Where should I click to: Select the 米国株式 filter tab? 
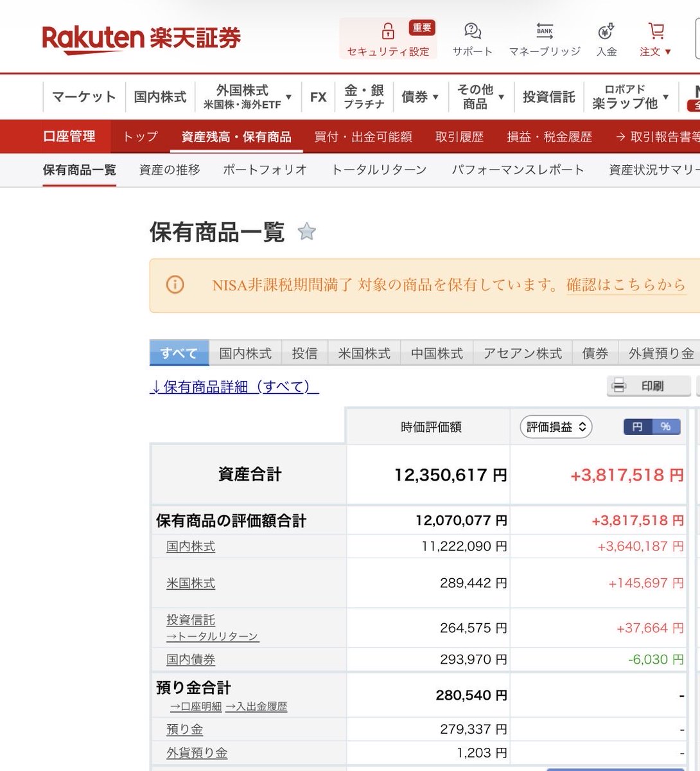click(x=364, y=353)
